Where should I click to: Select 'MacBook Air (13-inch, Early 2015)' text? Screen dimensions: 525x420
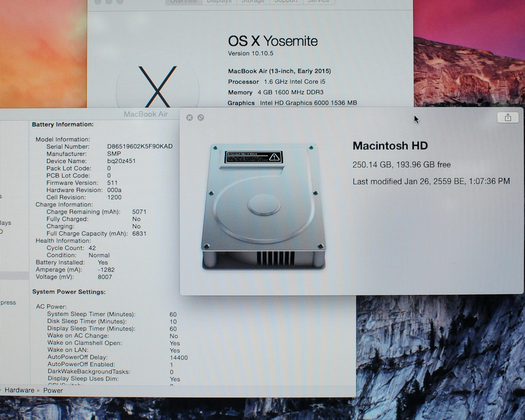279,71
